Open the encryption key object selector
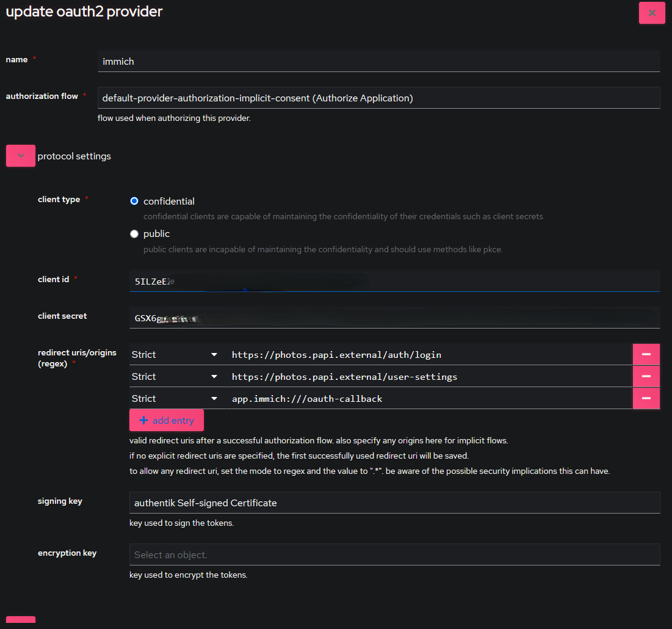 (x=394, y=554)
